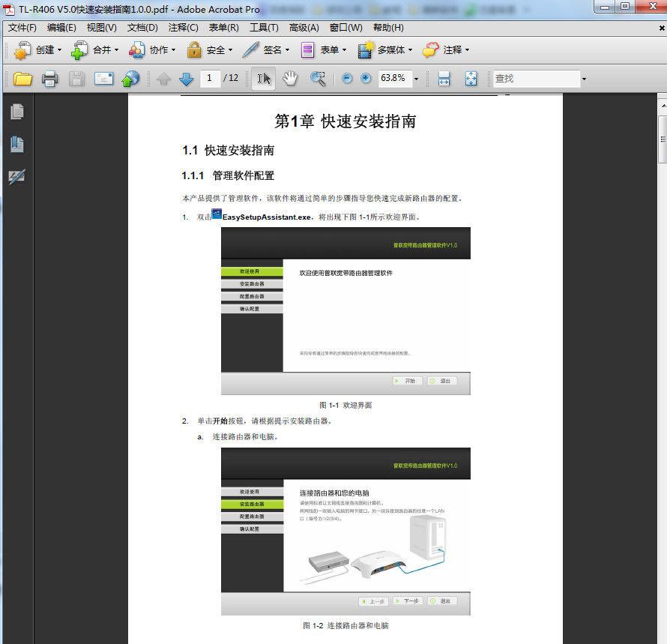Click the EasySetupAssistant.exe text
667x644 pixels.
click(x=267, y=217)
